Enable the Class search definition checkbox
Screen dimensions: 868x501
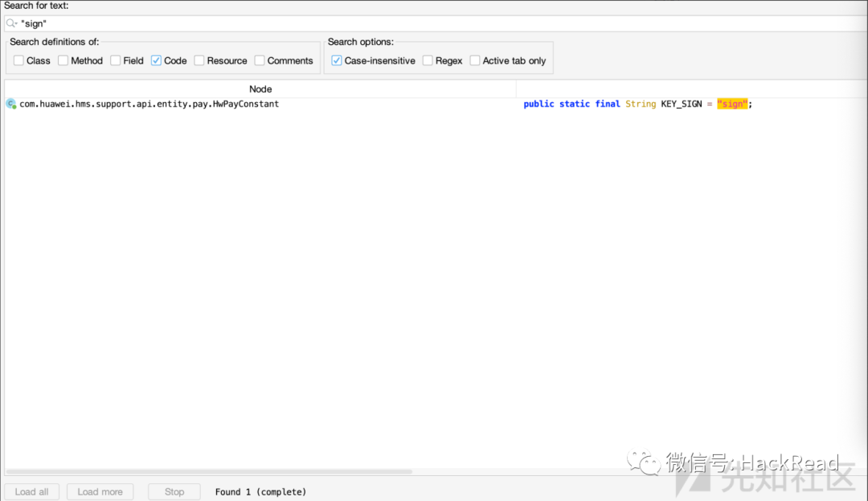(x=18, y=60)
